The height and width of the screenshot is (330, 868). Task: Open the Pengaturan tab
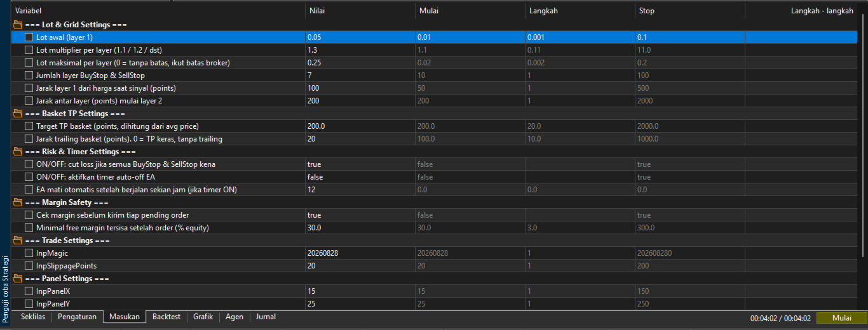pyautogui.click(x=78, y=317)
